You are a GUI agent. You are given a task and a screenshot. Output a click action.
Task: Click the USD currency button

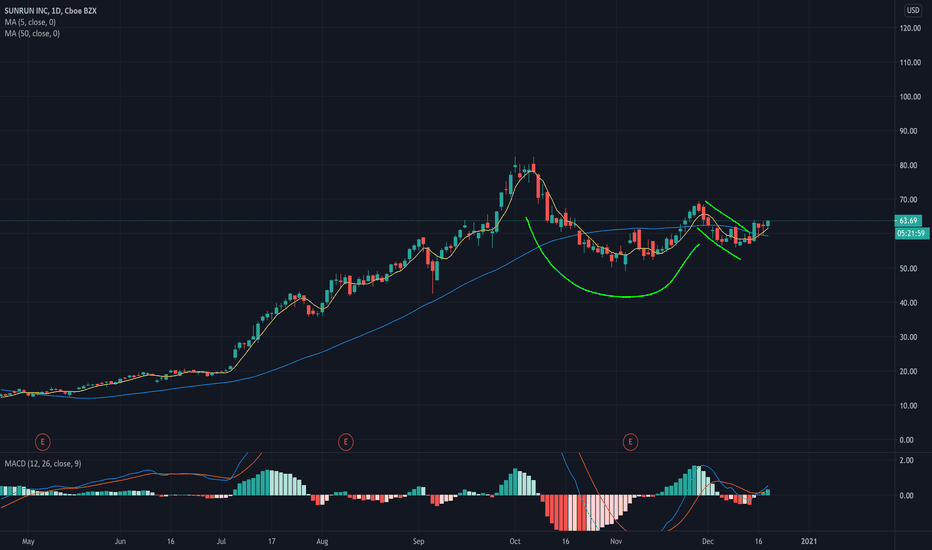912,10
